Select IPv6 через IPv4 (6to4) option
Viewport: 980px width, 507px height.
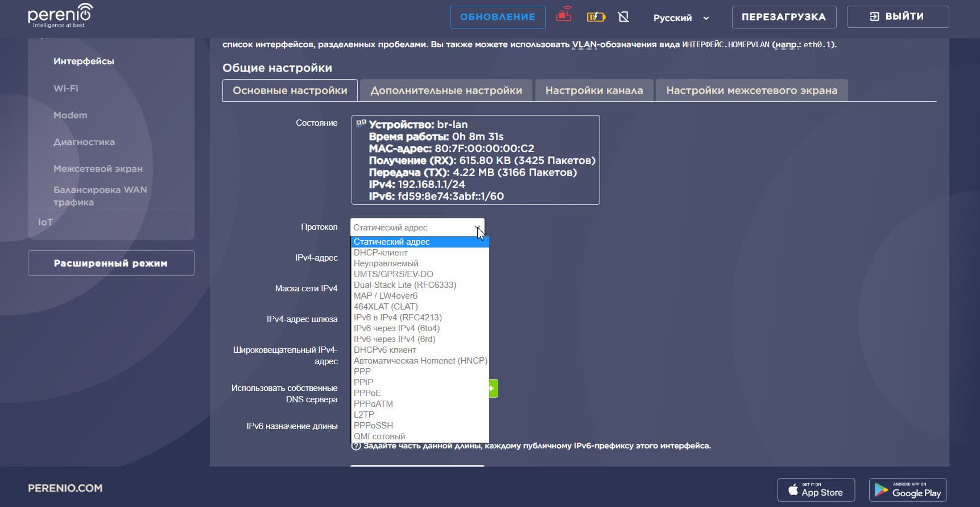420,328
